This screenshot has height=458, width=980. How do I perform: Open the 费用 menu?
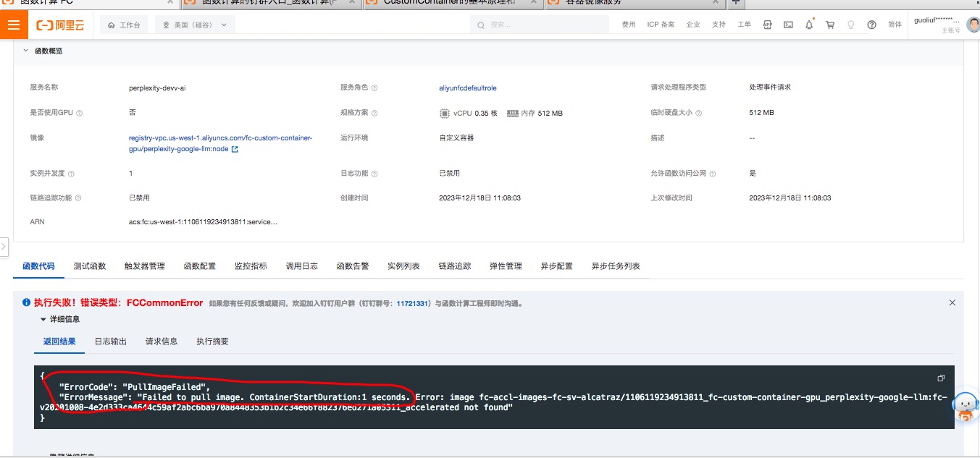629,25
